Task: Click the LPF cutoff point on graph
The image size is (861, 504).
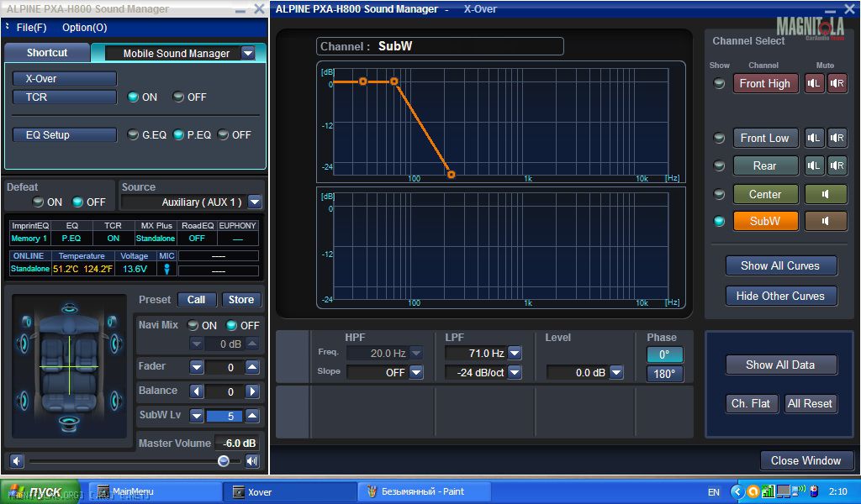Action: point(394,81)
